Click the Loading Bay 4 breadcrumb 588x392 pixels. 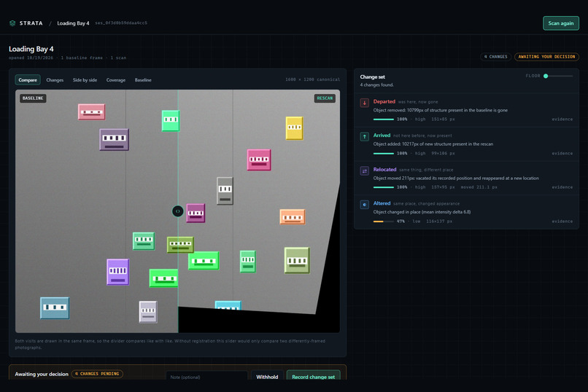73,23
